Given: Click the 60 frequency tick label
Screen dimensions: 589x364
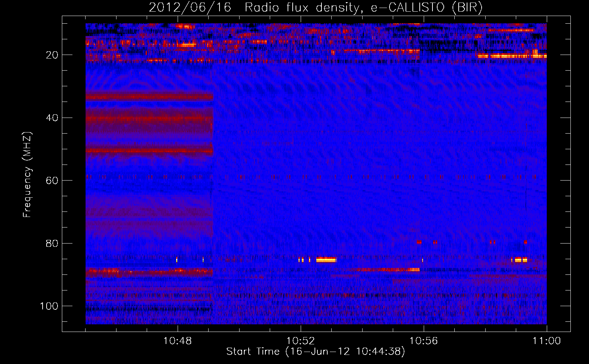Looking at the screenshot, I should point(52,181).
